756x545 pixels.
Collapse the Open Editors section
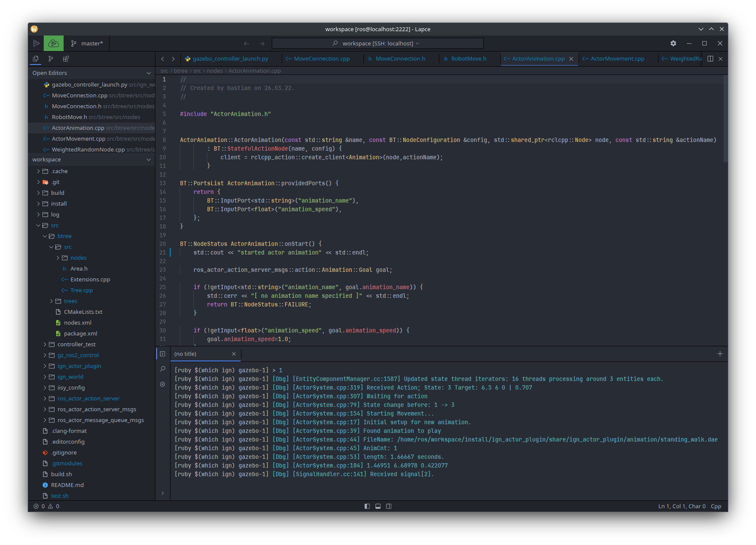pyautogui.click(x=148, y=73)
